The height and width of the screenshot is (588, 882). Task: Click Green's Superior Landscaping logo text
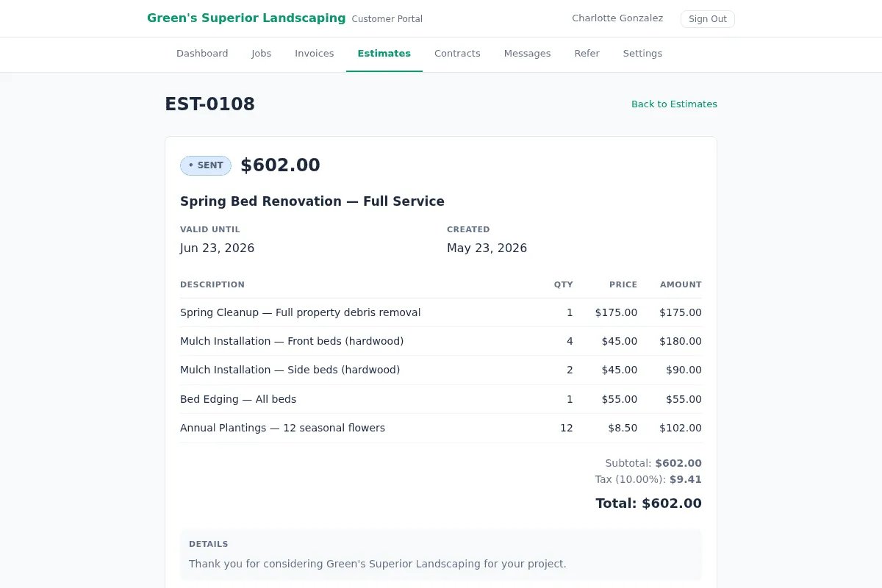pos(246,18)
